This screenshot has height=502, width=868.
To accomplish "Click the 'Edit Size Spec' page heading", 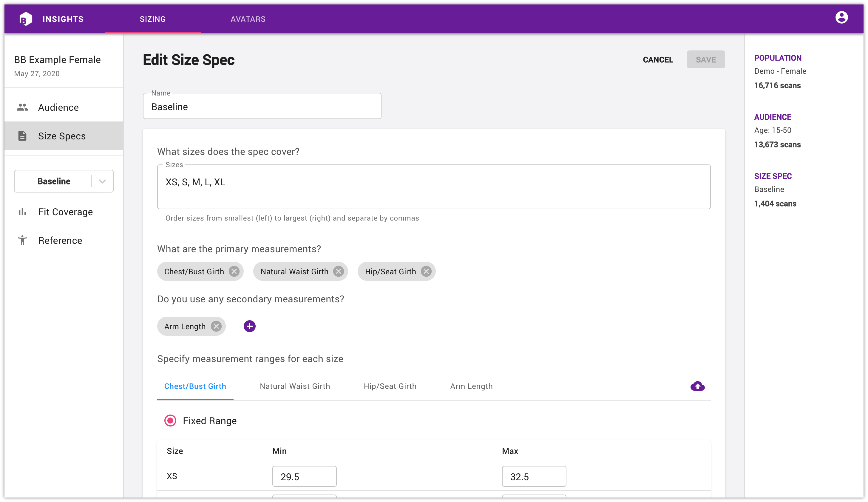I will point(189,60).
